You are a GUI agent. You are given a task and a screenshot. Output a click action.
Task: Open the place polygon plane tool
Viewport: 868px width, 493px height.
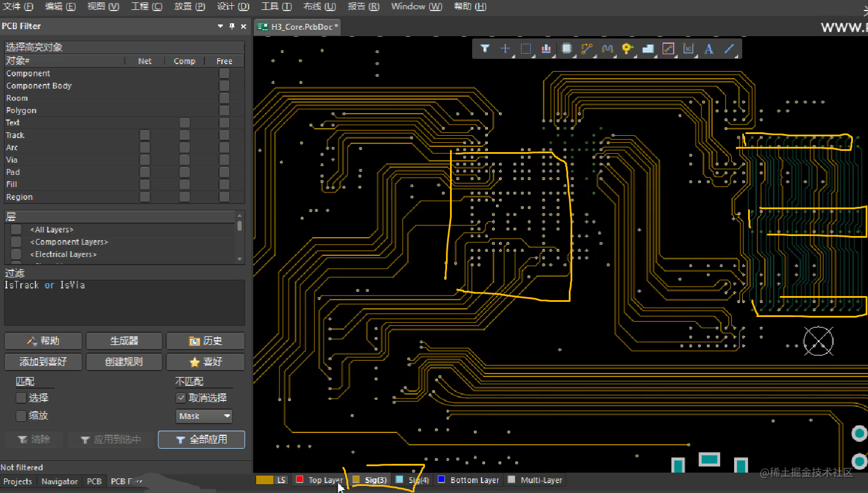[x=648, y=48]
